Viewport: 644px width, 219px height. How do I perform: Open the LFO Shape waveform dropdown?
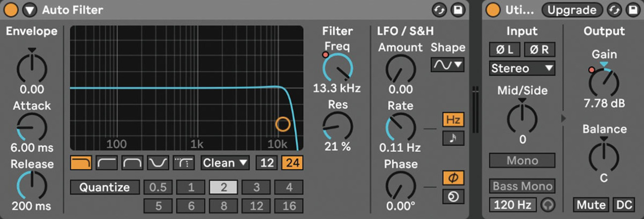447,64
